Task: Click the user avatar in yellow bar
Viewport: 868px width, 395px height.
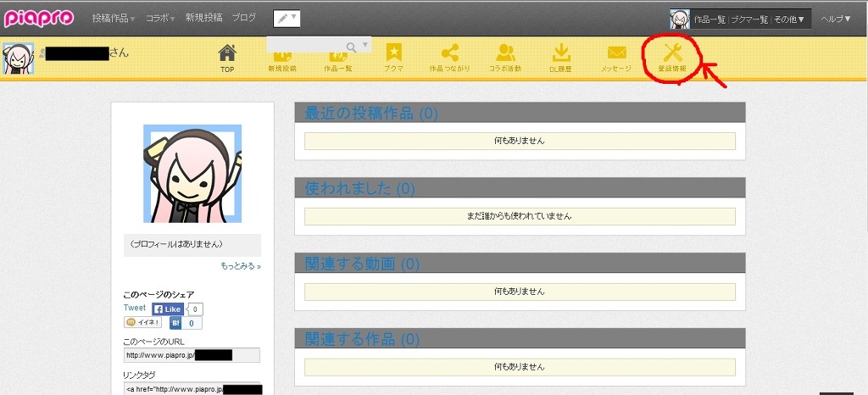Action: pos(19,58)
